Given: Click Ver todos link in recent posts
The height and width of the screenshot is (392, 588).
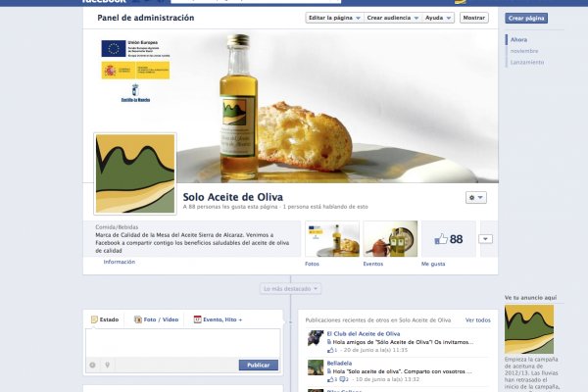Looking at the screenshot, I should click(x=478, y=320).
